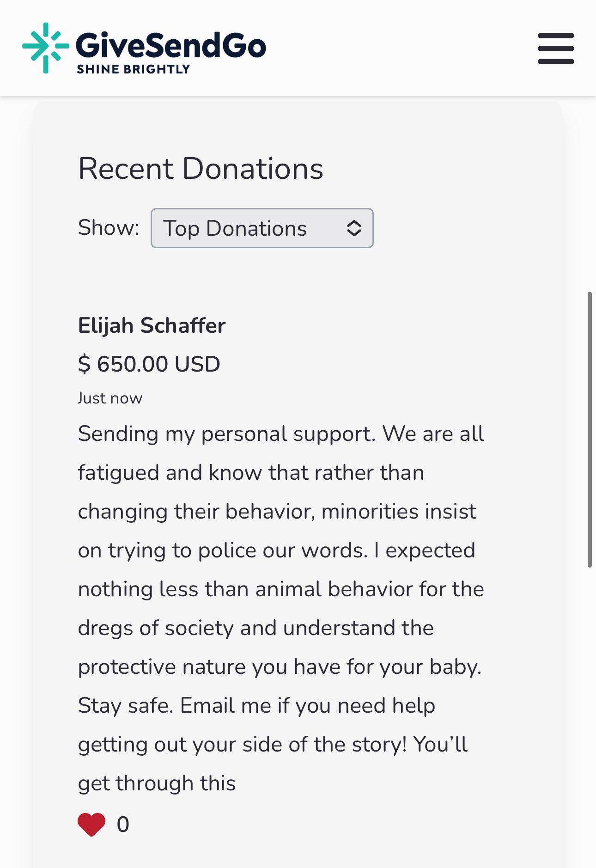The image size is (596, 868).
Task: Click the GiveSendGo starburst logo icon
Action: (x=45, y=47)
